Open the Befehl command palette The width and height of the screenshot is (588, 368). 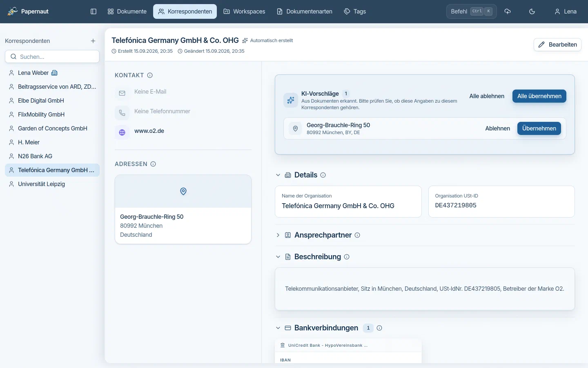point(472,11)
